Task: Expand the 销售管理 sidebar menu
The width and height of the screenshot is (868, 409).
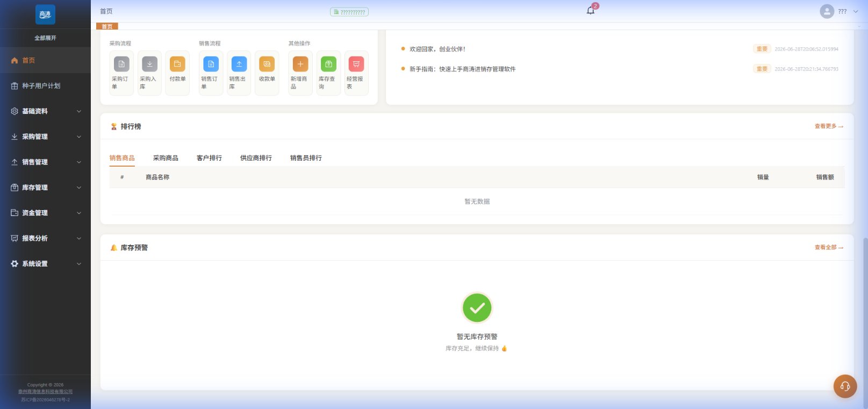Action: [x=45, y=162]
